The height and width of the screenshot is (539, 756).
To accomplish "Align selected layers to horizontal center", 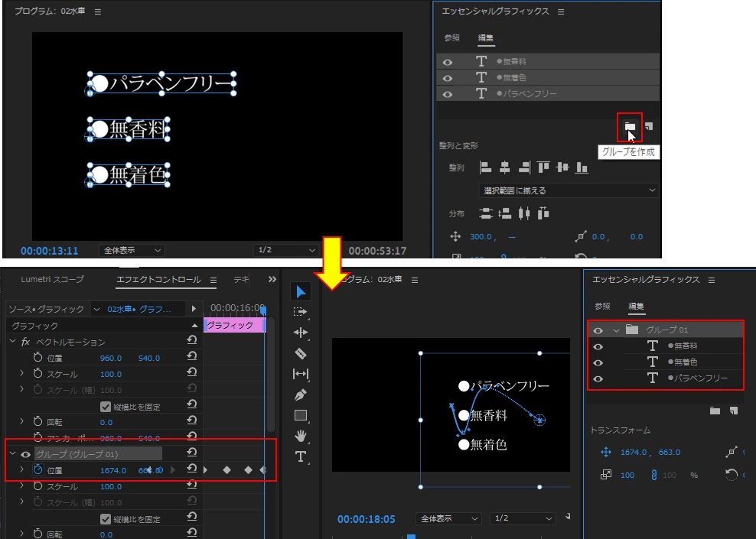I will tap(505, 167).
